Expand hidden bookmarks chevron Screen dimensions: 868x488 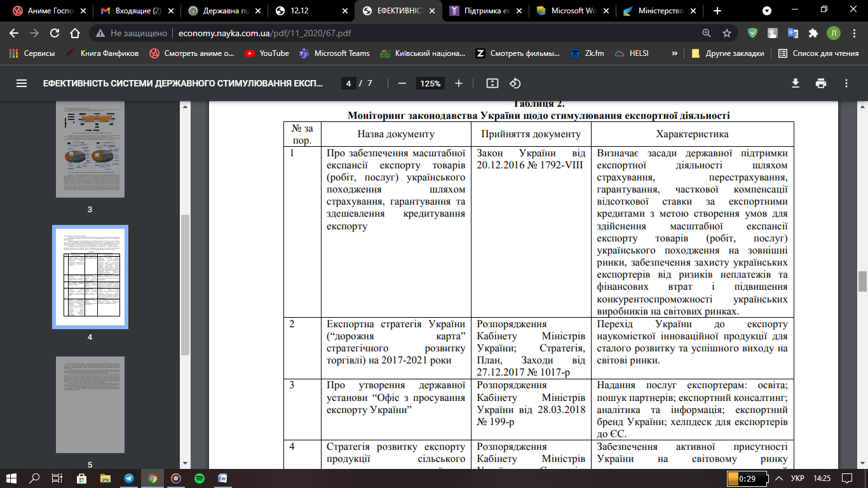pos(674,53)
